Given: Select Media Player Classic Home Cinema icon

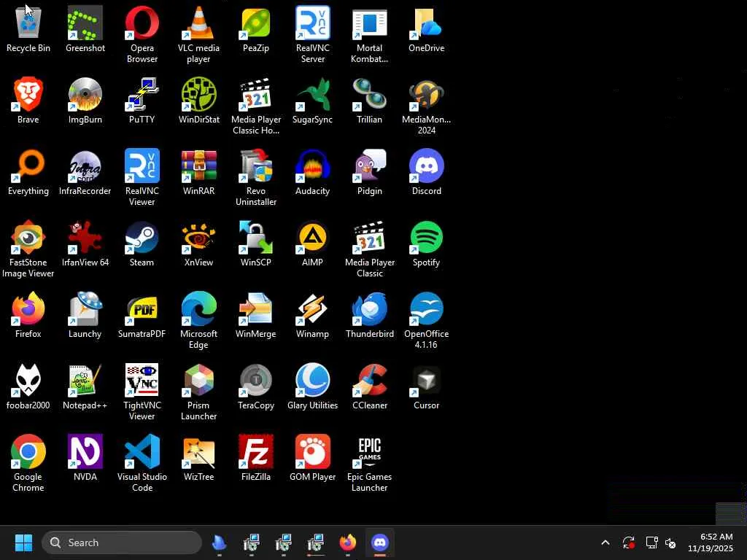Looking at the screenshot, I should 256,94.
